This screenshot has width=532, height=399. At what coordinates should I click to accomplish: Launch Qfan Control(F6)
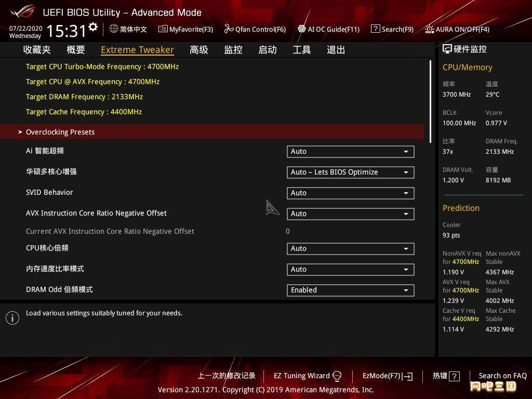point(255,29)
